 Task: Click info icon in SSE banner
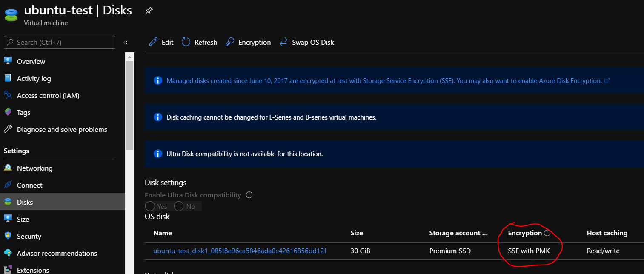click(x=158, y=80)
